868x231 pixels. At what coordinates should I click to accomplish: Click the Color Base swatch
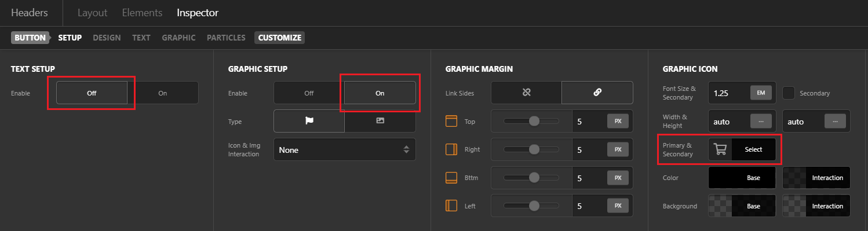point(742,178)
